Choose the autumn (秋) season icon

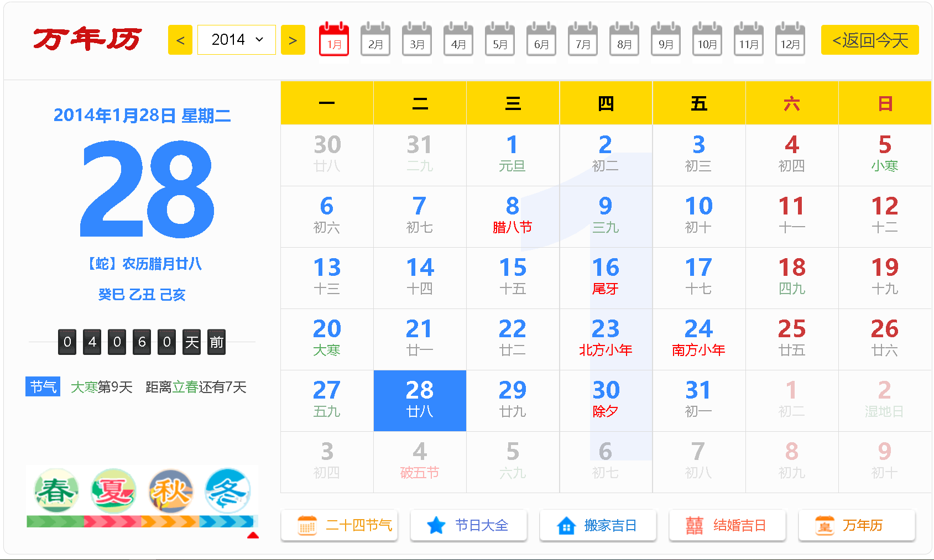(x=171, y=491)
